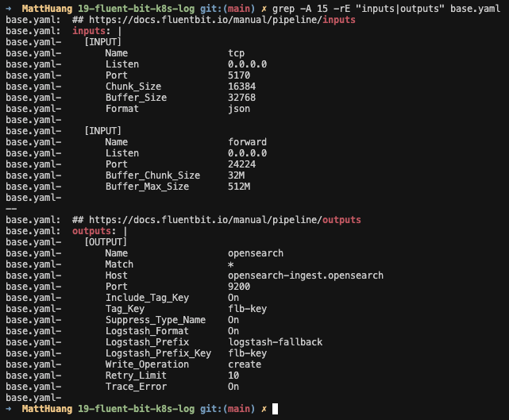Select port value 5170
This screenshot has width=509, height=420.
239,75
